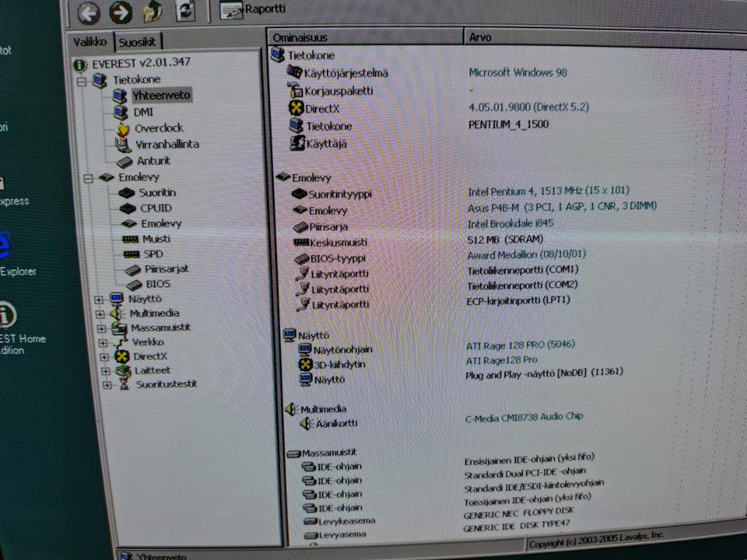Click the Näyttö monitor icon in tree
747x560 pixels.
(x=116, y=299)
